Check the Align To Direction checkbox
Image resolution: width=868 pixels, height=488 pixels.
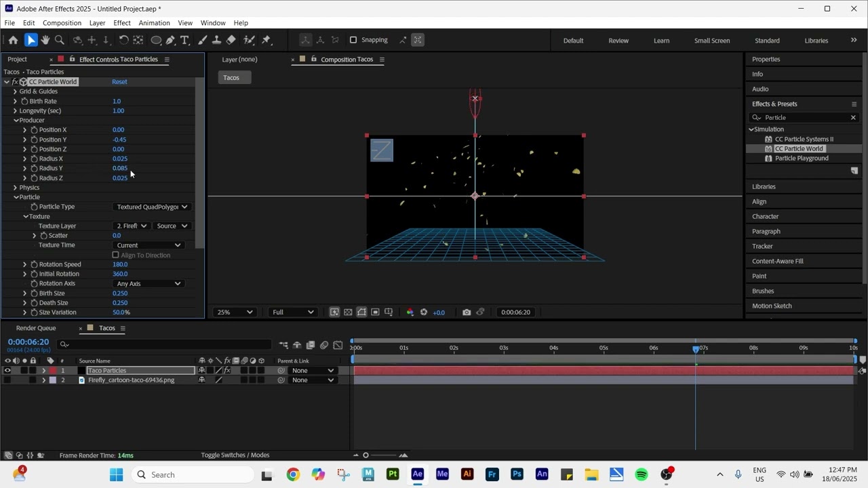(115, 255)
